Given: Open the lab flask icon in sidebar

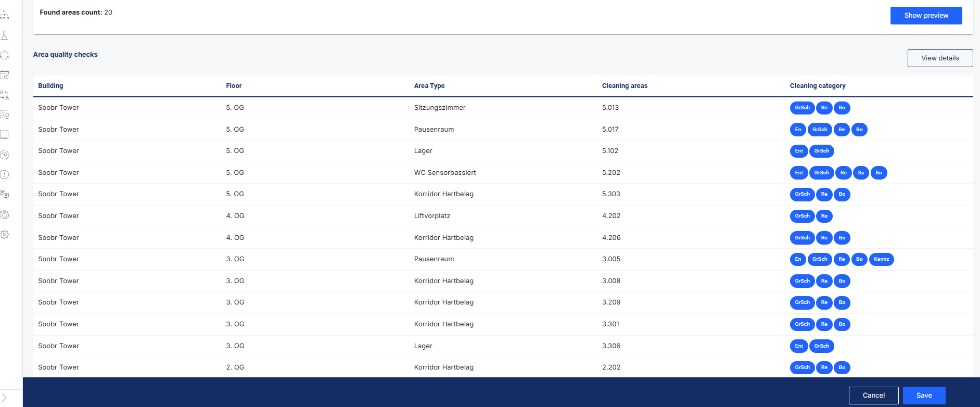Looking at the screenshot, I should (5, 35).
